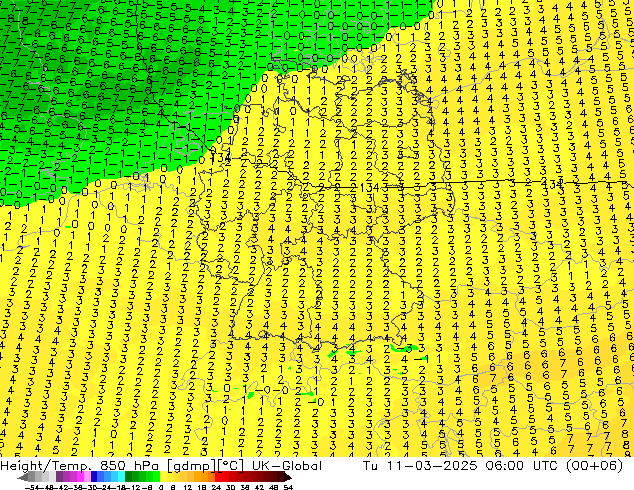Click the magenta legend swatch
This screenshot has height=490, width=634.
tap(80, 477)
